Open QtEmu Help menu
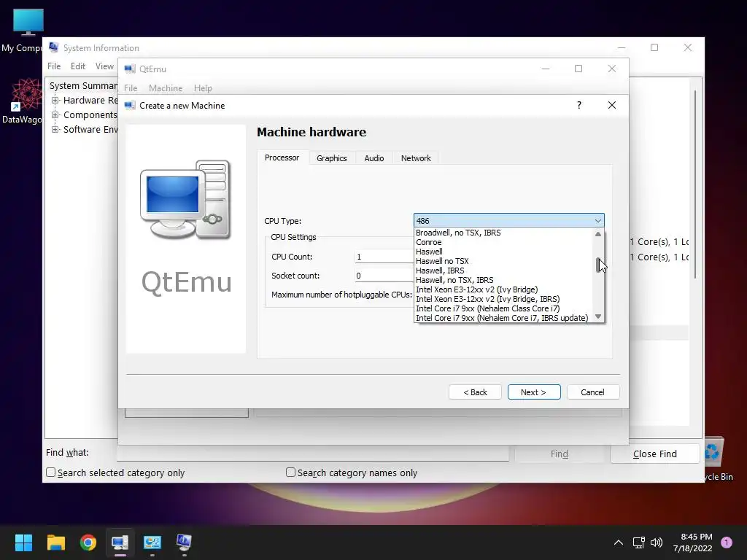The image size is (747, 560). [203, 88]
